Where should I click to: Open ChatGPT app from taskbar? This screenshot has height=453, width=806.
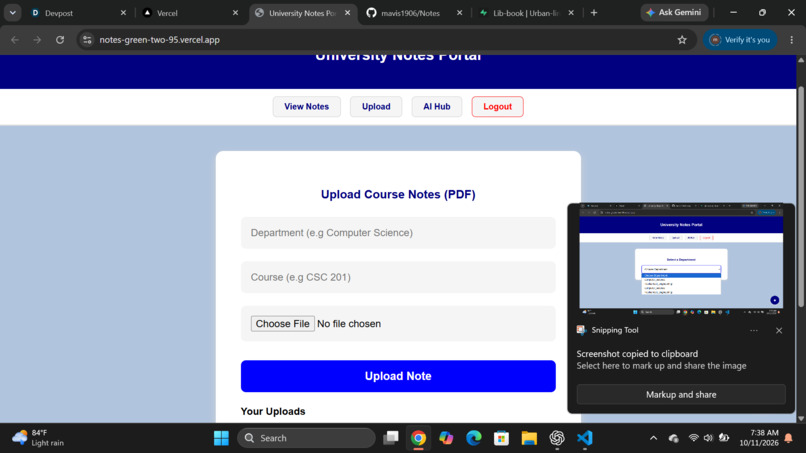tap(557, 438)
